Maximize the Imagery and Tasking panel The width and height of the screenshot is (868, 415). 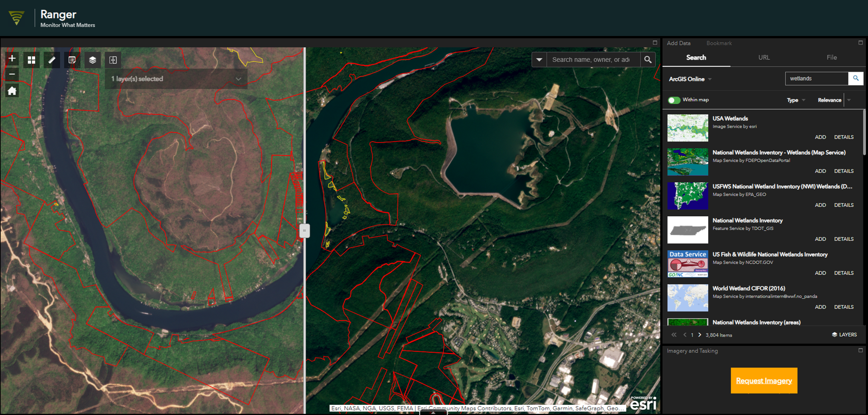click(860, 351)
